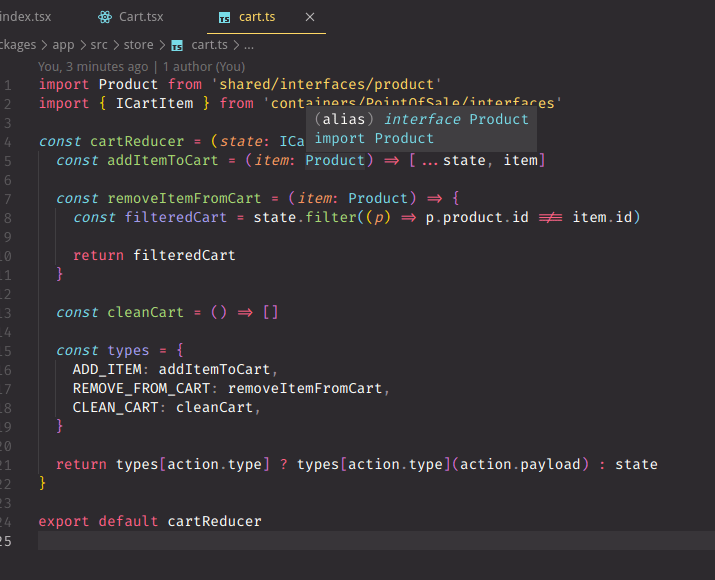Open the 'src' breadcrumb segment
715x580 pixels.
(x=99, y=45)
